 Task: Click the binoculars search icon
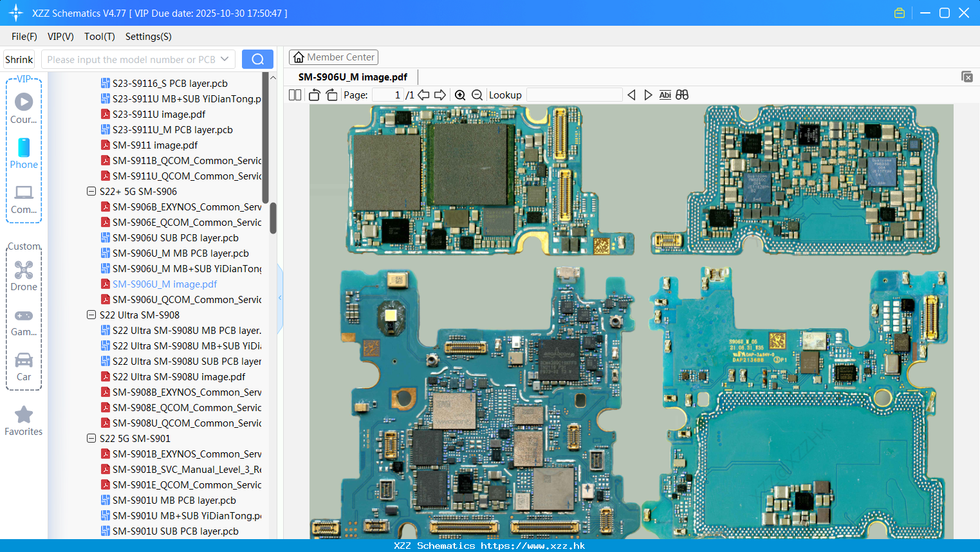[x=682, y=95]
